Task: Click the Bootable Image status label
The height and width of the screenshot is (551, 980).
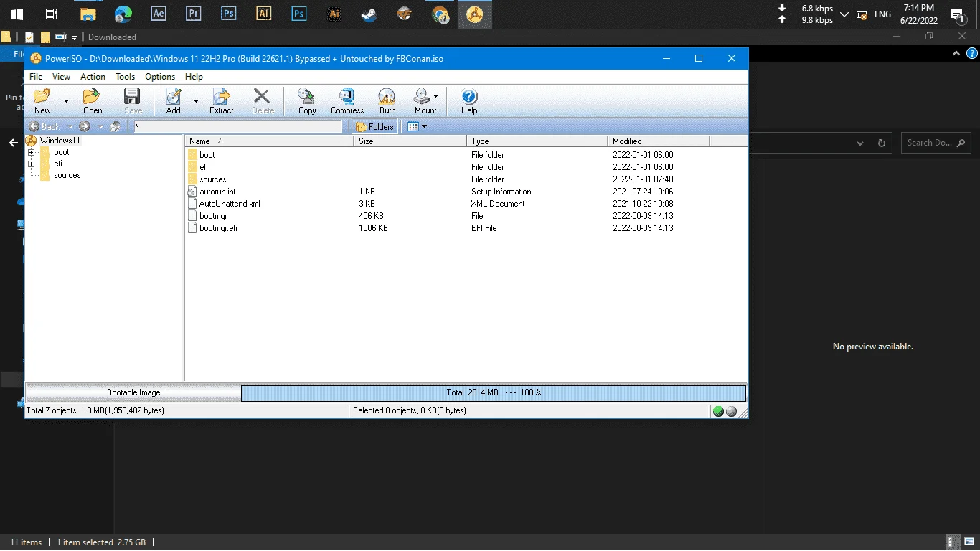Action: pos(133,392)
